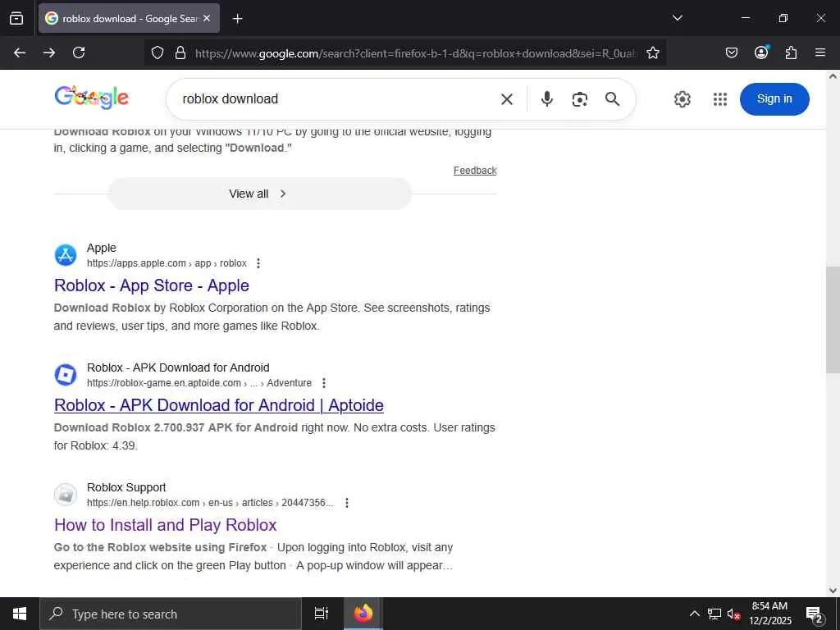
Task: Open Firefox account menu
Action: pos(761,52)
